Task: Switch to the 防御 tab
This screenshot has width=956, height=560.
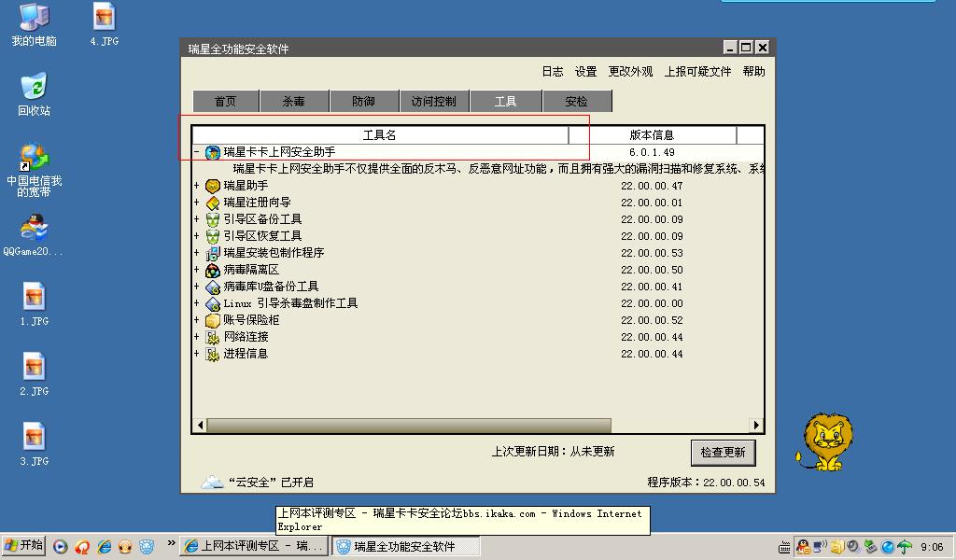Action: click(364, 101)
